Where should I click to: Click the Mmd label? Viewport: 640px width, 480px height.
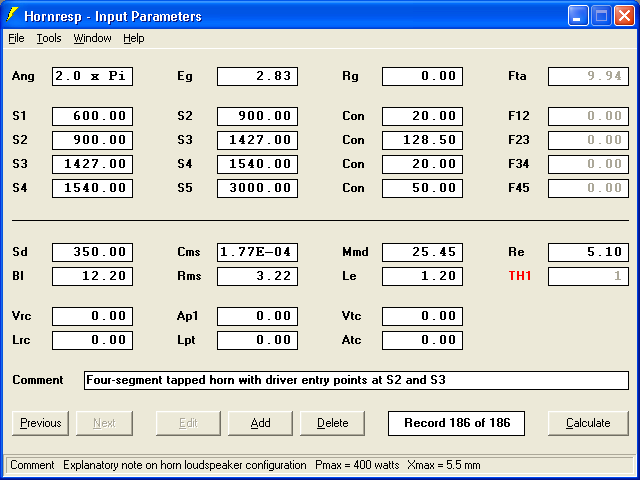click(x=356, y=252)
